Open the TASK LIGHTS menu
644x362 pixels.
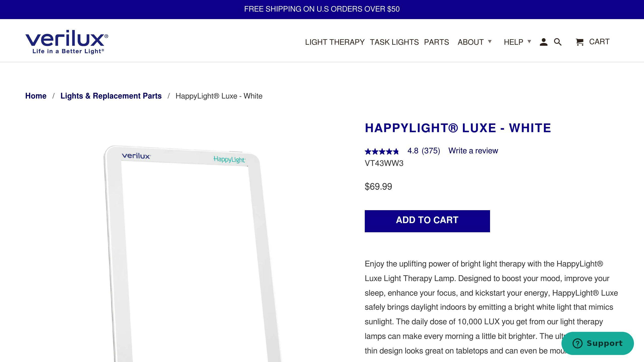394,42
